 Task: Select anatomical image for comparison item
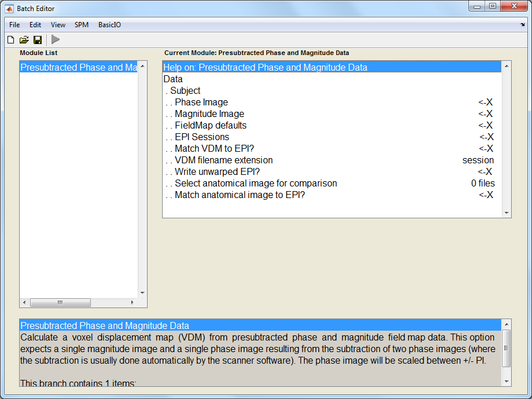[256, 184]
